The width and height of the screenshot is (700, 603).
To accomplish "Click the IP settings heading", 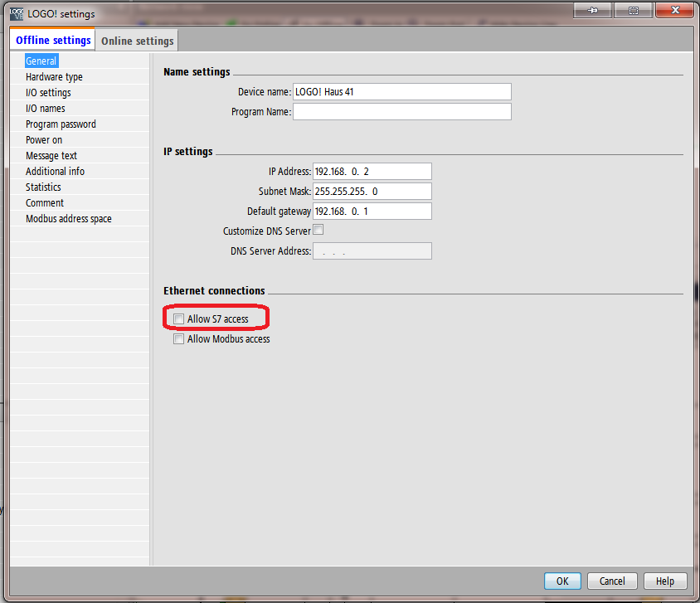I will point(188,151).
